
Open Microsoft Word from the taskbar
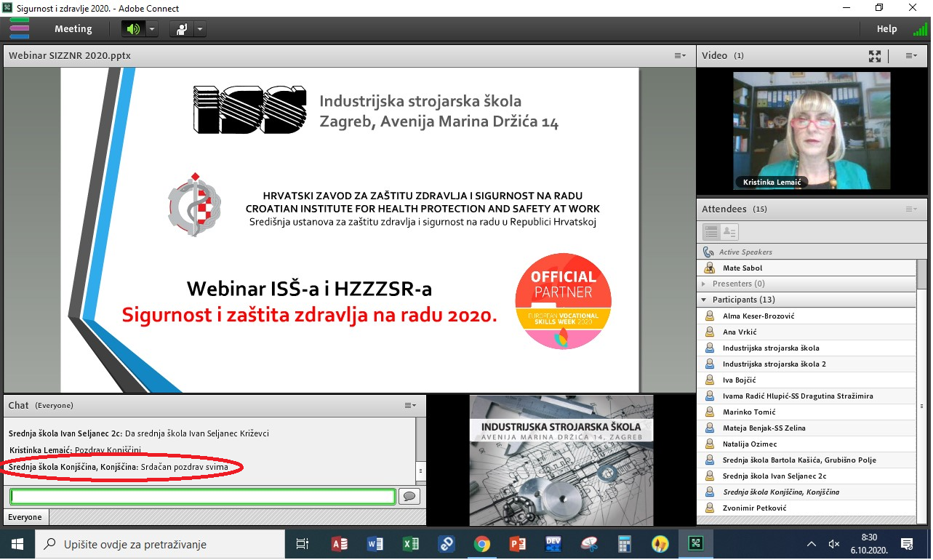click(375, 543)
